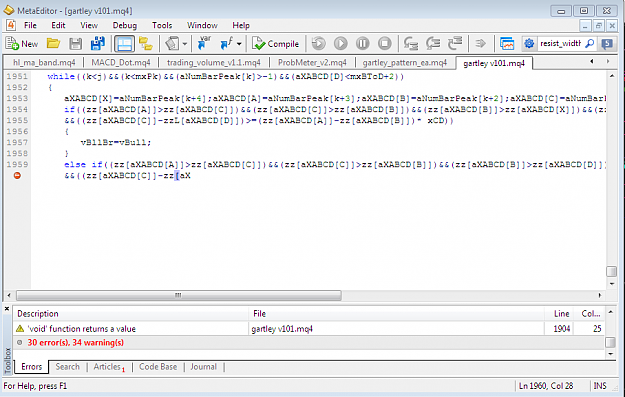Open the Debug menu
The width and height of the screenshot is (625, 397).
click(x=124, y=26)
